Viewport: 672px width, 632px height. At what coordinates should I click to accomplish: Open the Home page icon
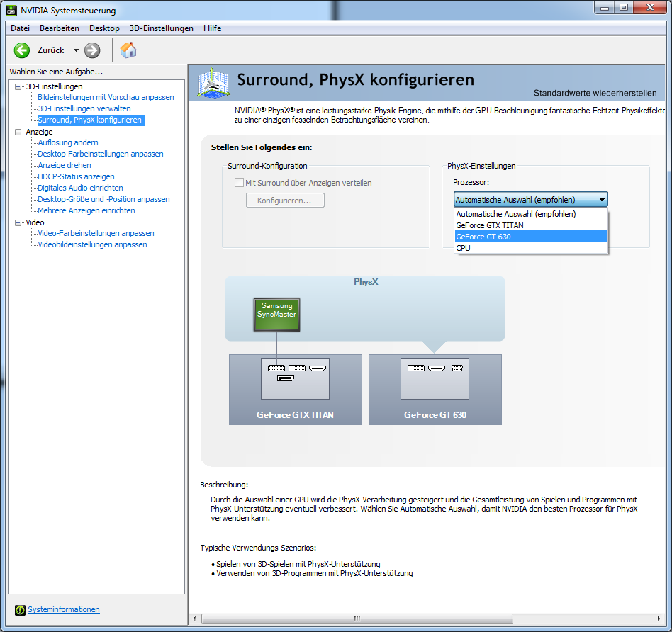128,50
